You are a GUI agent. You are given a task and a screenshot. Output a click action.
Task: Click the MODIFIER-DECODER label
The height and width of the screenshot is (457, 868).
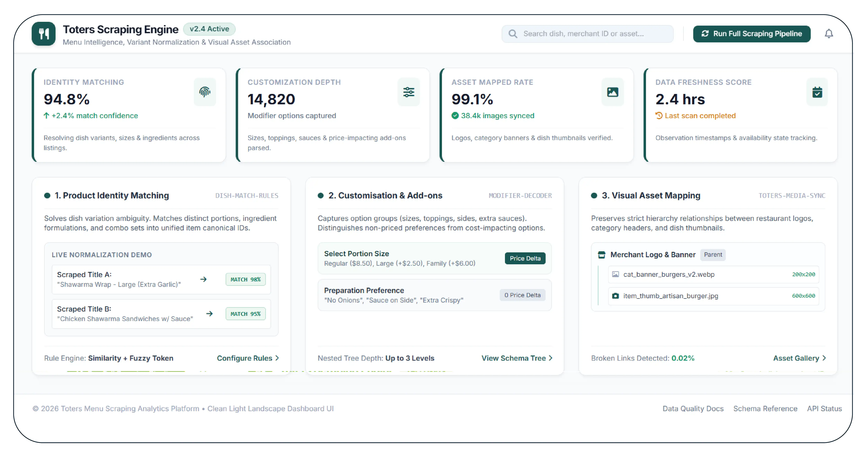[520, 196]
